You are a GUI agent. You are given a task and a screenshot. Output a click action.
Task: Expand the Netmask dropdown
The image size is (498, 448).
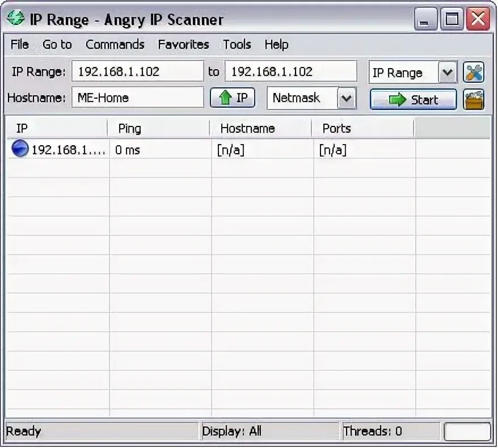click(x=347, y=98)
